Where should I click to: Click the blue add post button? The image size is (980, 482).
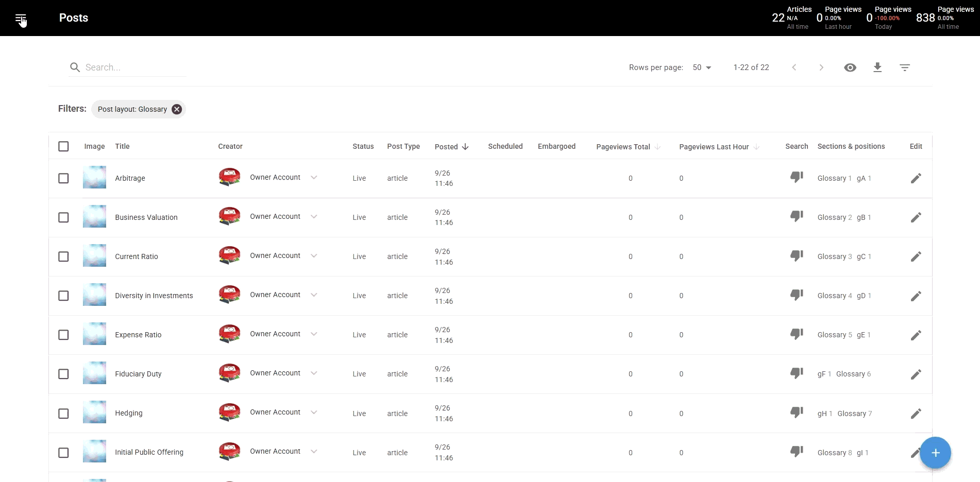pos(935,453)
